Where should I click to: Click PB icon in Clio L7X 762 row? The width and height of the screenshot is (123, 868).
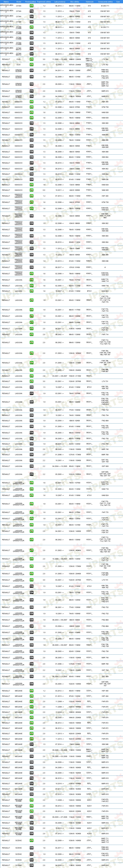coord(31,65)
